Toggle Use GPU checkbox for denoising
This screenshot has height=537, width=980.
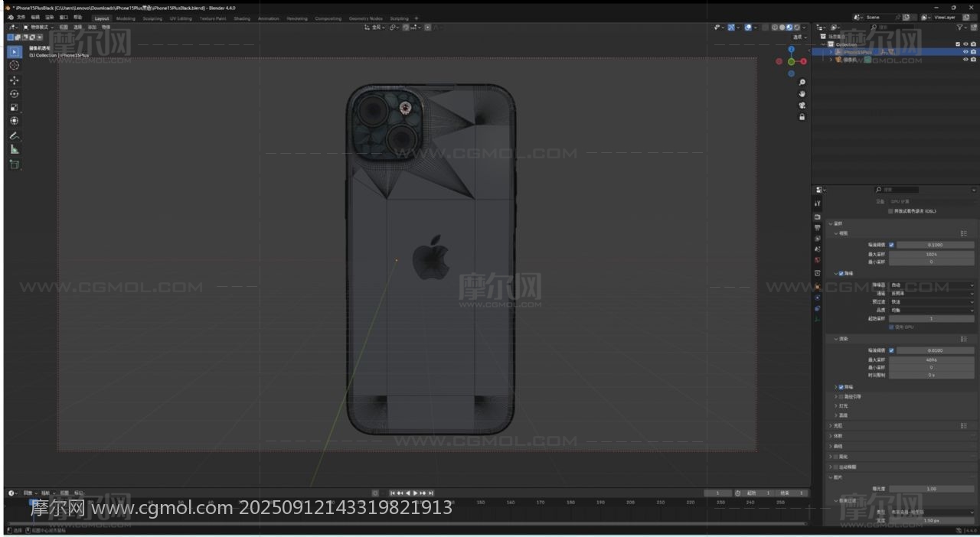coord(891,327)
